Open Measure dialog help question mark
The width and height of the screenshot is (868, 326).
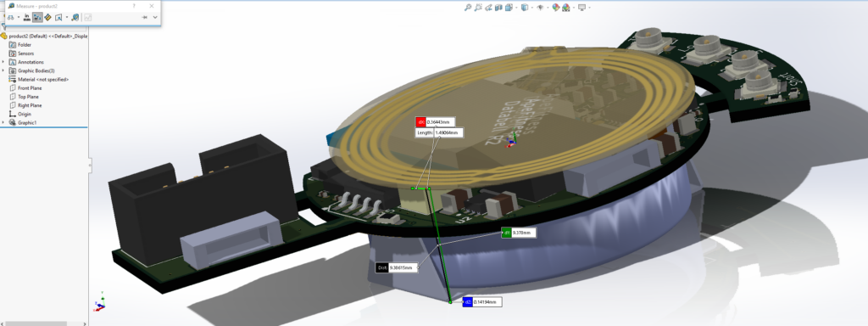(x=134, y=6)
